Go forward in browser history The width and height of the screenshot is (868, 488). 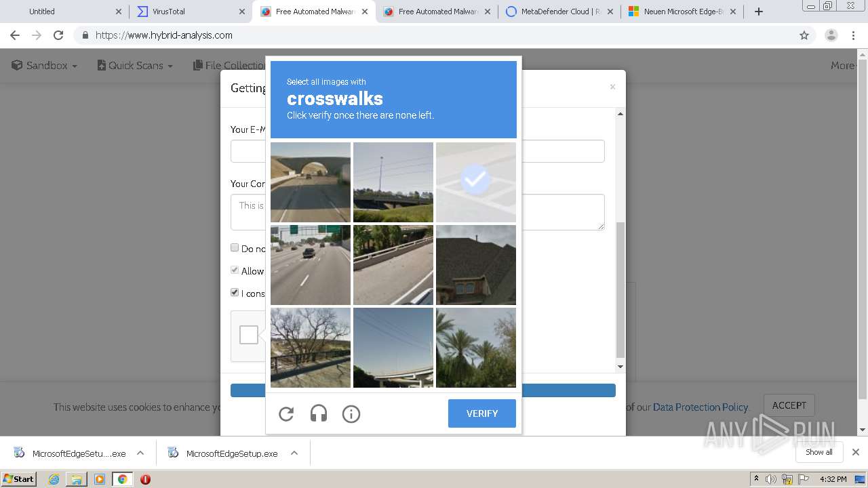pos(37,35)
